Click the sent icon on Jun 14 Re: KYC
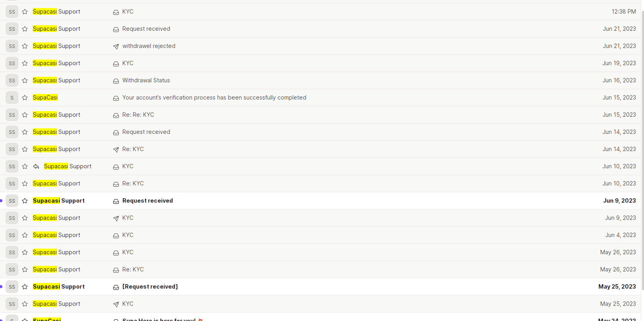Screen dimensions: 644x321 [x=116, y=149]
